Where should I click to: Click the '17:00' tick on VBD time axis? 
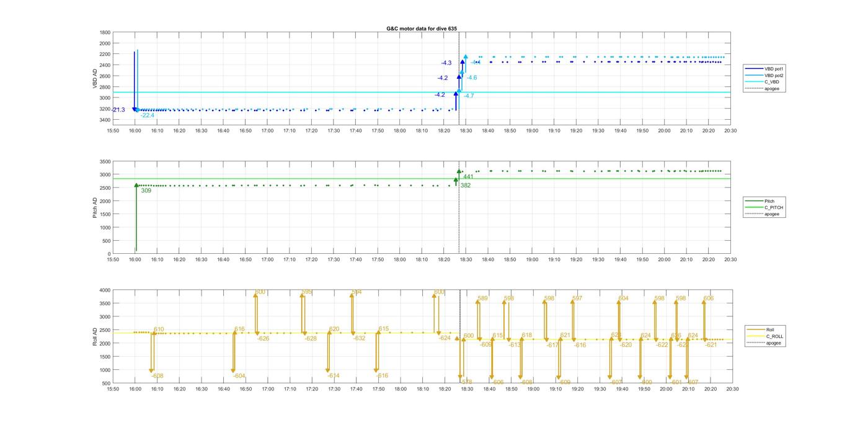pos(267,131)
